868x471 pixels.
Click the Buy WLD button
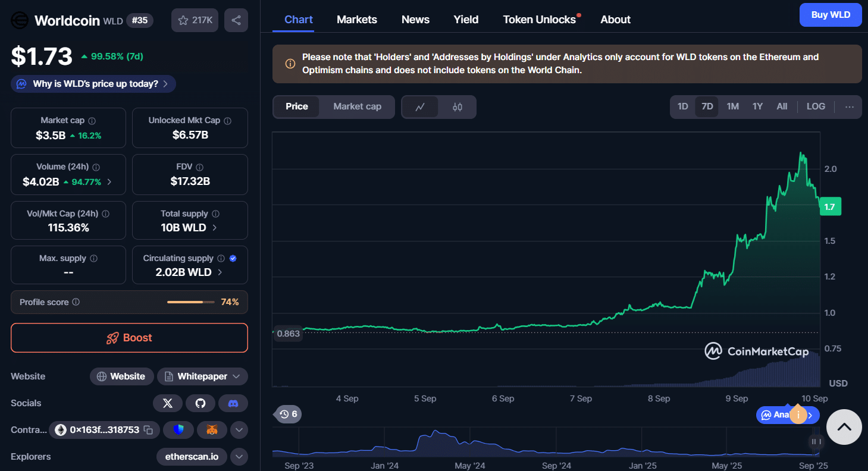831,15
